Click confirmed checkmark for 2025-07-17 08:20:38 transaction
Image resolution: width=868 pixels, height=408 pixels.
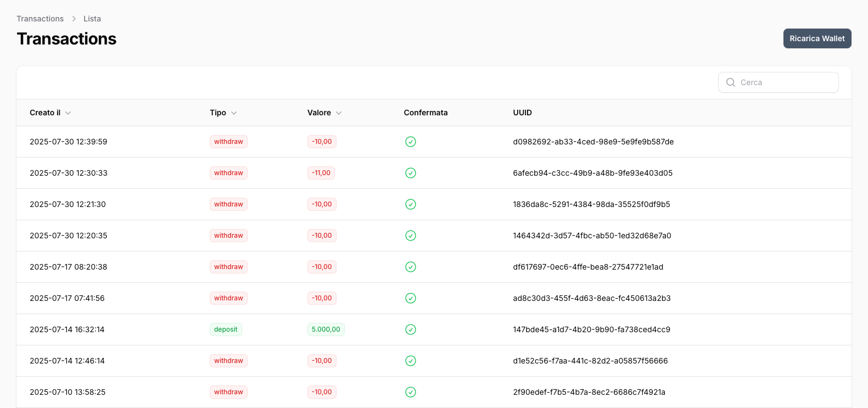click(410, 267)
